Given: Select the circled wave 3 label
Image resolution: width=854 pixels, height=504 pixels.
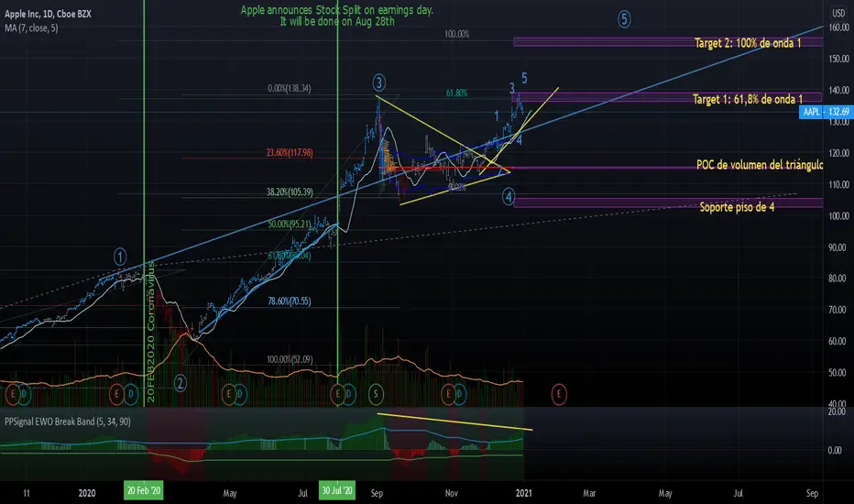Looking at the screenshot, I should pyautogui.click(x=379, y=82).
